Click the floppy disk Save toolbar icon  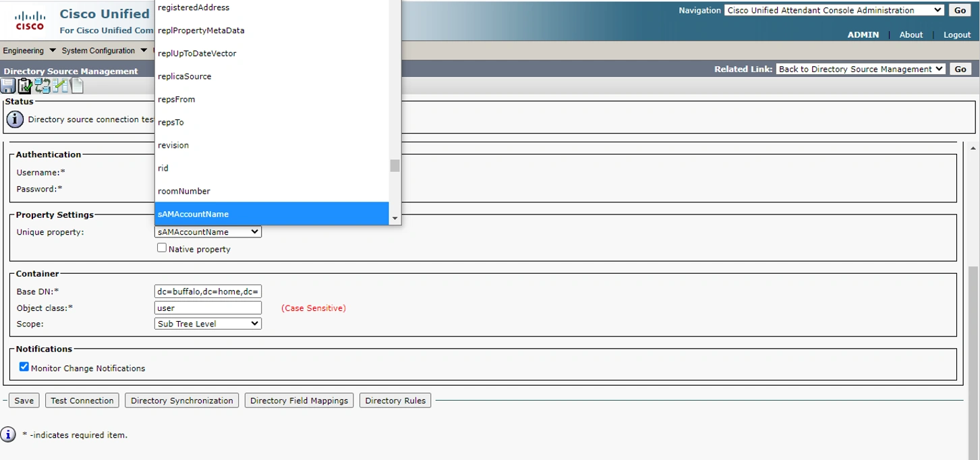[x=7, y=86]
